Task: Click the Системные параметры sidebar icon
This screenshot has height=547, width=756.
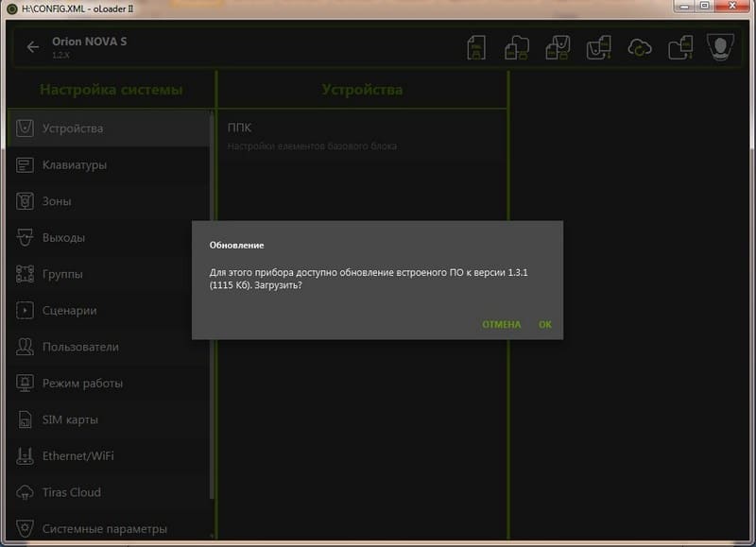Action: pos(25,529)
